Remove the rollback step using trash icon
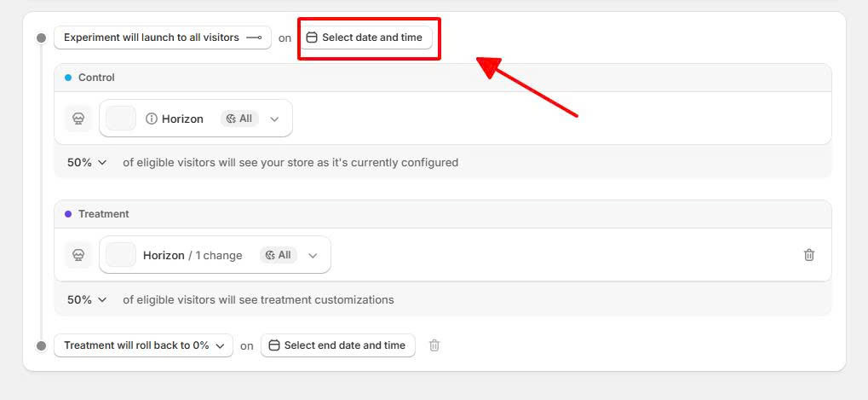 (x=434, y=345)
